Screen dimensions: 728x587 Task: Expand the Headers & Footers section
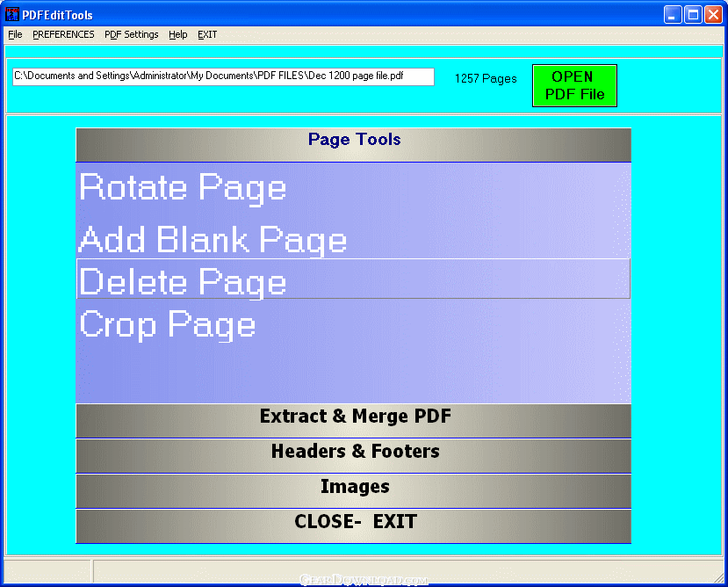click(353, 456)
